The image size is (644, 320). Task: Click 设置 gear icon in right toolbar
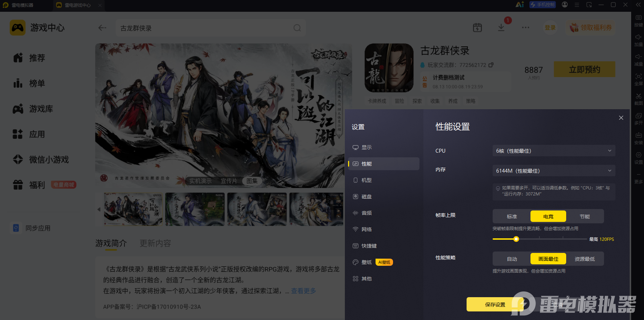pyautogui.click(x=638, y=158)
